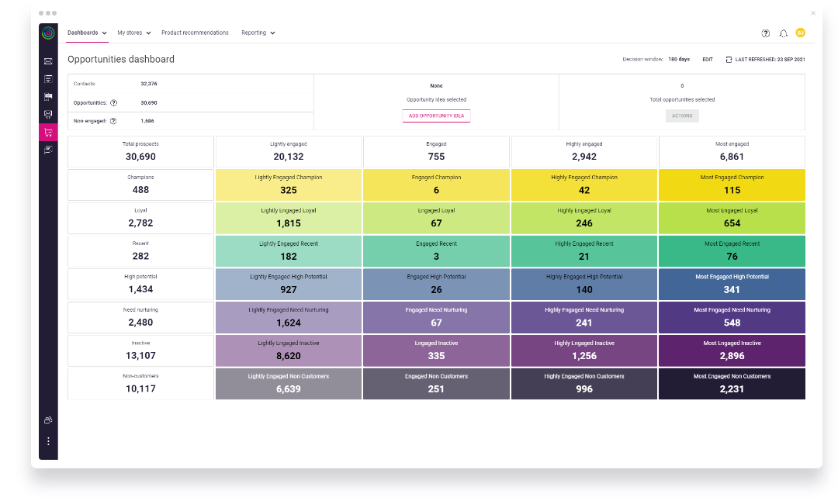
Task: Open the circular app logo at top left
Action: coord(48,33)
